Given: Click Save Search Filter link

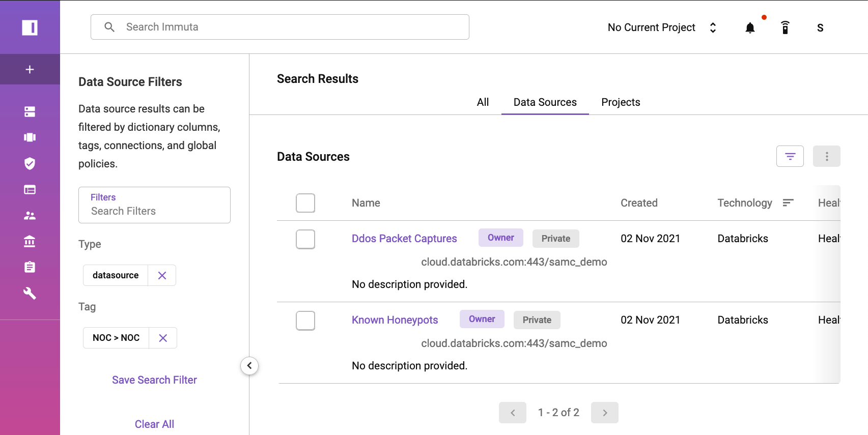Looking at the screenshot, I should click(154, 380).
